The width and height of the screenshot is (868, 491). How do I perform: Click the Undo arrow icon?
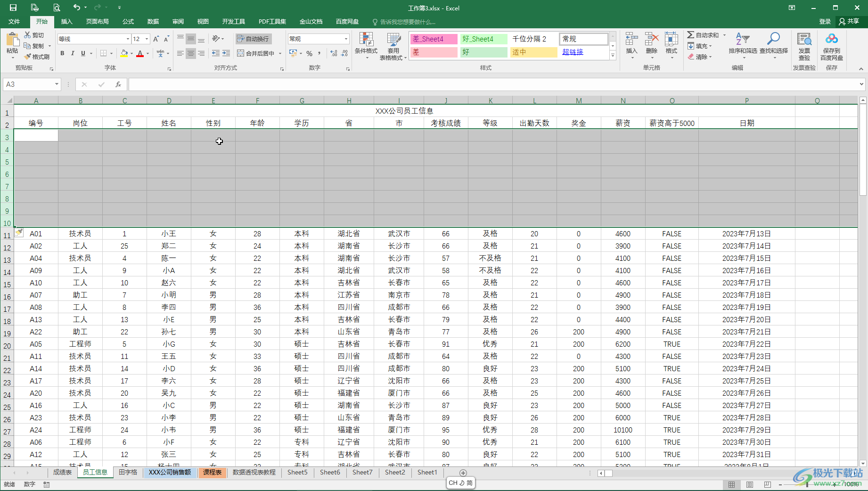coord(76,8)
